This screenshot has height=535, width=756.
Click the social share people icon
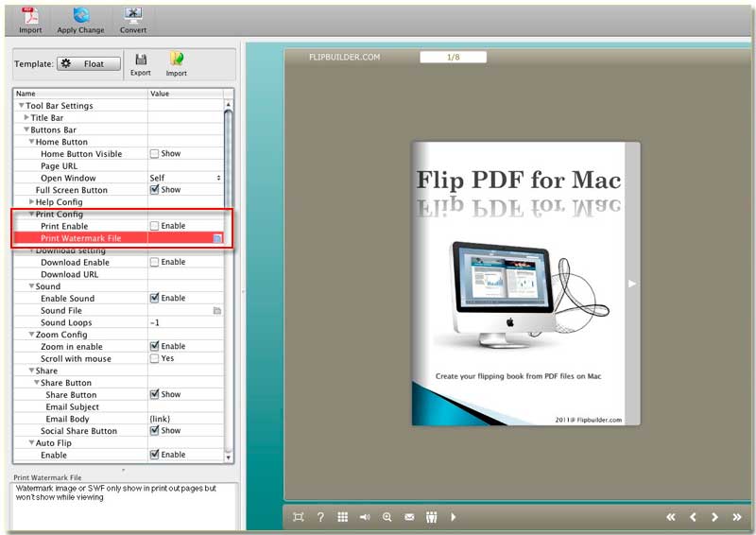tap(432, 517)
